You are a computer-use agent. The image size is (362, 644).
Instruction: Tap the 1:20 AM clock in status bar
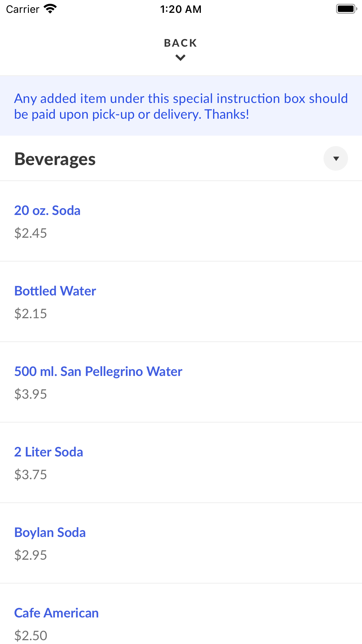[181, 9]
